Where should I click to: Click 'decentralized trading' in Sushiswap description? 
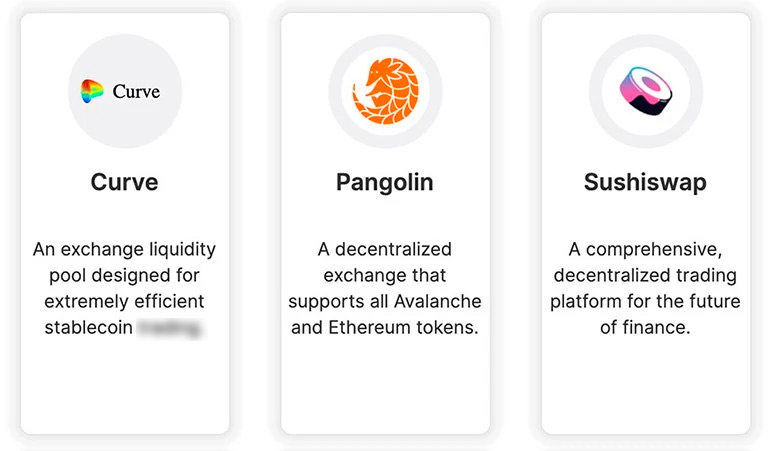click(645, 275)
